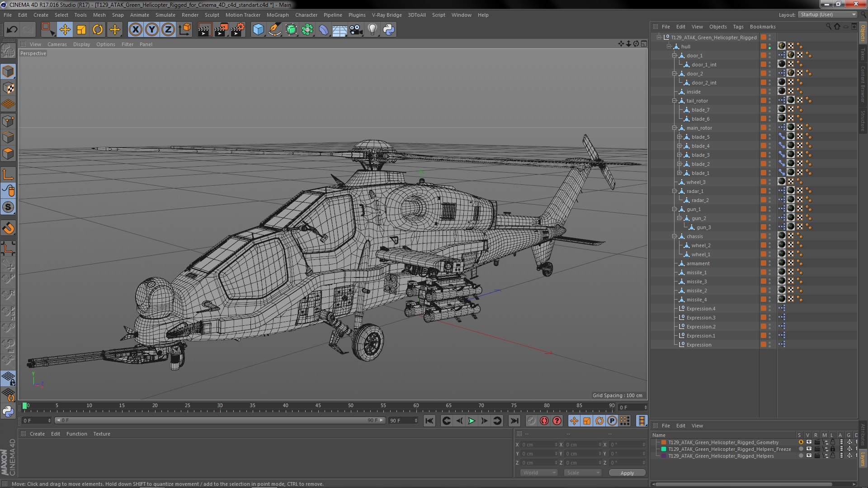
Task: Collapse the door_1 tree node
Action: (x=674, y=56)
